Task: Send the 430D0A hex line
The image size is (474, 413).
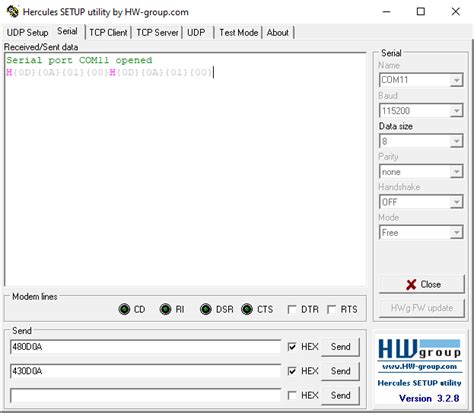Action: point(340,371)
